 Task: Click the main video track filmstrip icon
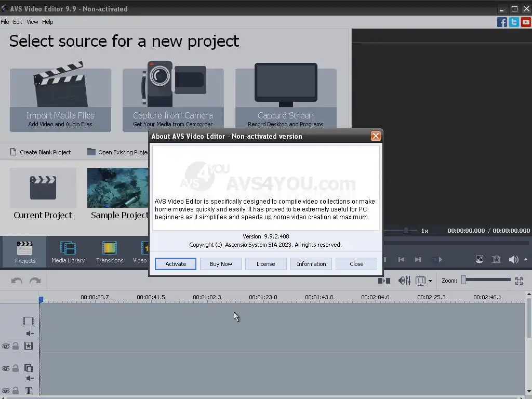coord(29,321)
